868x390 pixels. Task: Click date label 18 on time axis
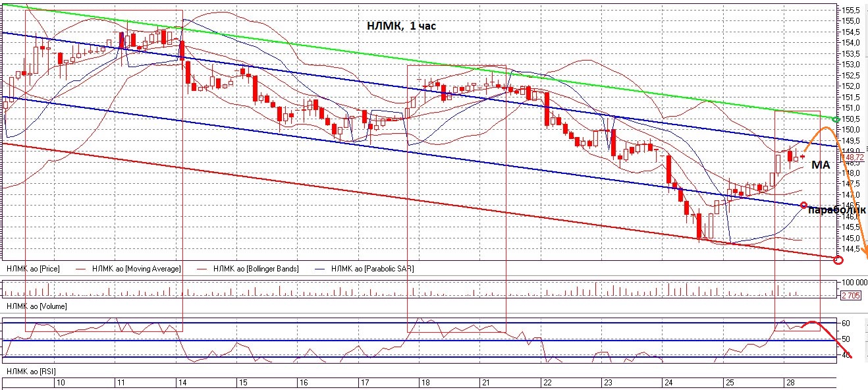[x=425, y=382]
